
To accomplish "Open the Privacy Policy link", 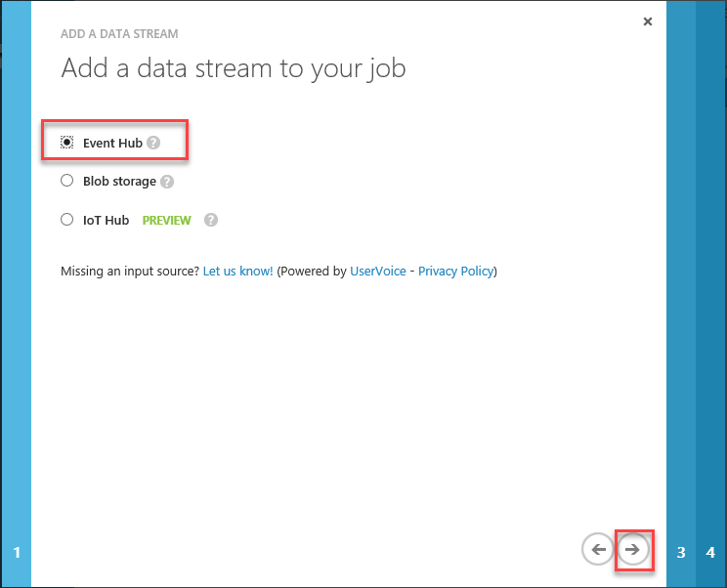I will [x=455, y=271].
